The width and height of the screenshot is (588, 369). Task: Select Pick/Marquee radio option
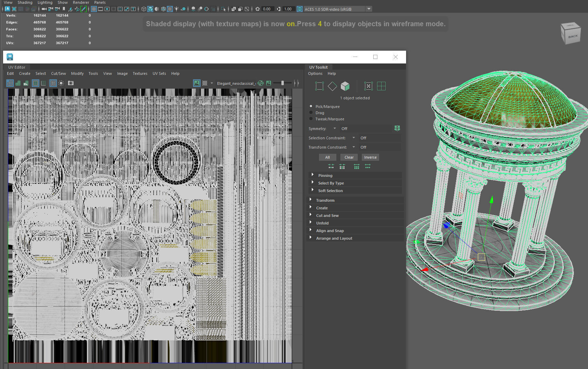coord(311,106)
